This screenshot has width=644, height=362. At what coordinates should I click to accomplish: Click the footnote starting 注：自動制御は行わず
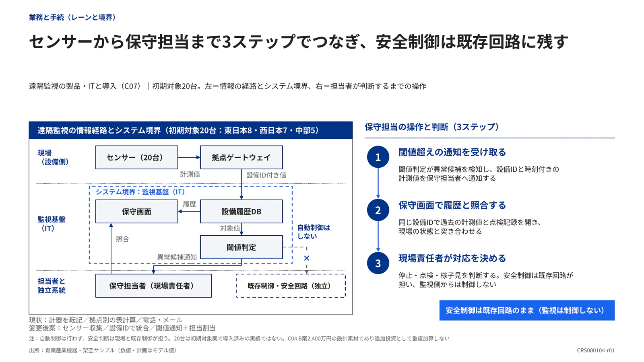pos(239,338)
